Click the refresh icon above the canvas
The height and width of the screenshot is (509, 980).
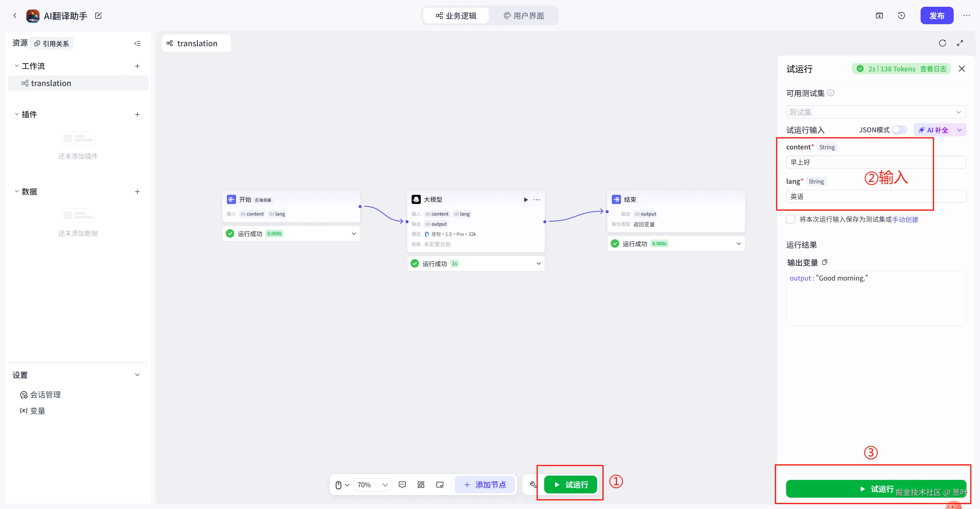[942, 43]
